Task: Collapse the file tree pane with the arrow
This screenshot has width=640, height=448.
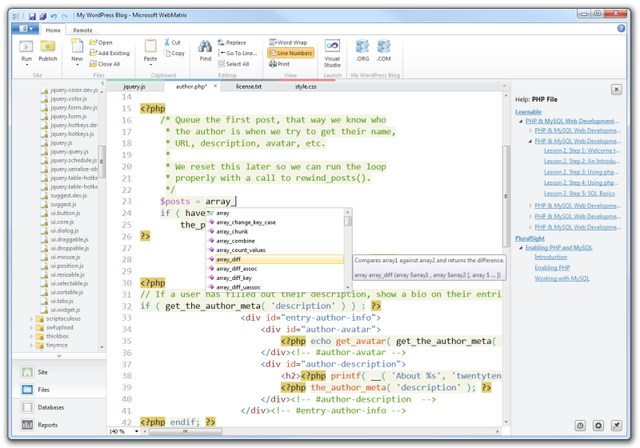Action: [102, 83]
